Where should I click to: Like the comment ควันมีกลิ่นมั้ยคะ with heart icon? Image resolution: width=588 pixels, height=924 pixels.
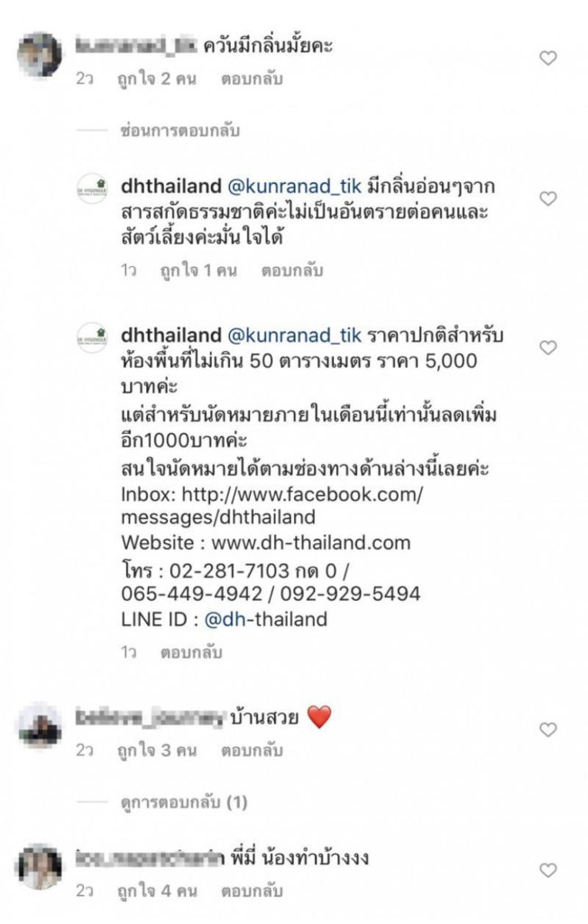548,58
